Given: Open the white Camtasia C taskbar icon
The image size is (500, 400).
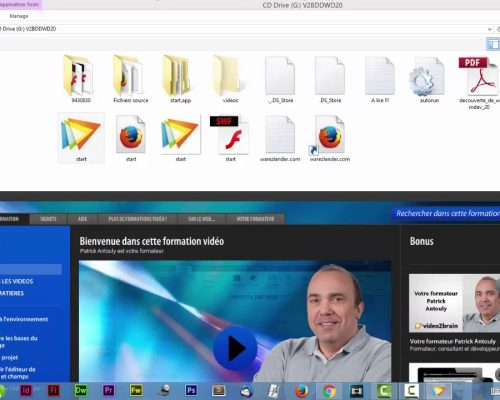Looking at the screenshot, I should (411, 391).
